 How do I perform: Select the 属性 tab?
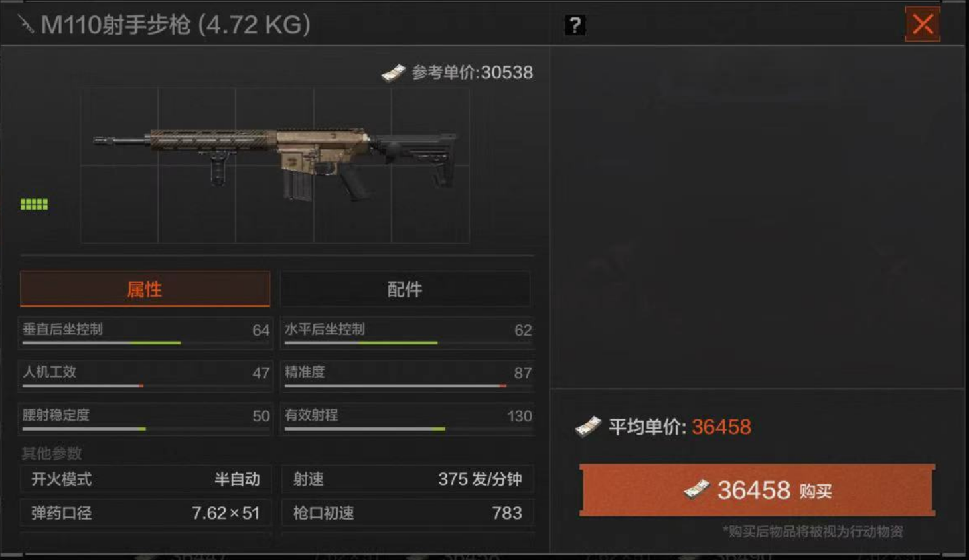pos(145,289)
